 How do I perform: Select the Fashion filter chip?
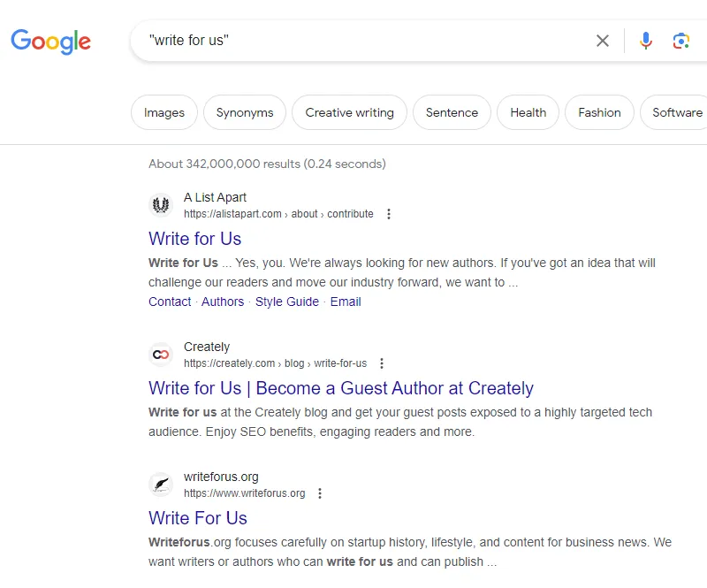(x=599, y=112)
